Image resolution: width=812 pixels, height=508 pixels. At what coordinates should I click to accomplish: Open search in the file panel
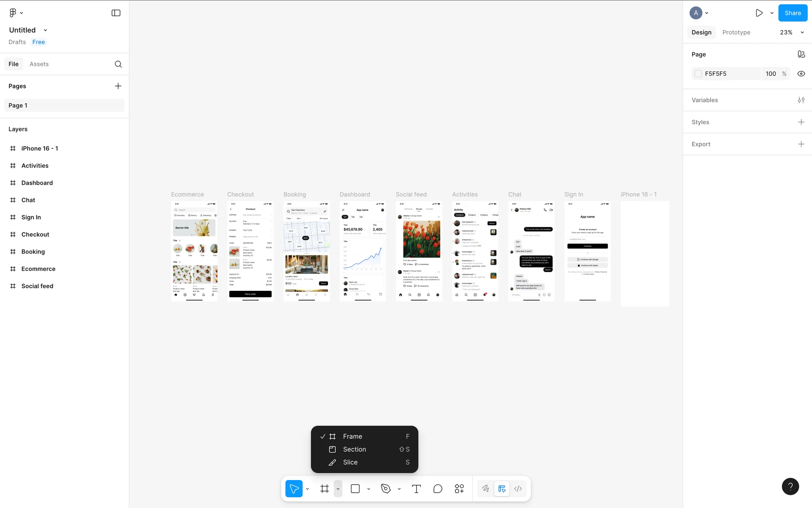118,64
